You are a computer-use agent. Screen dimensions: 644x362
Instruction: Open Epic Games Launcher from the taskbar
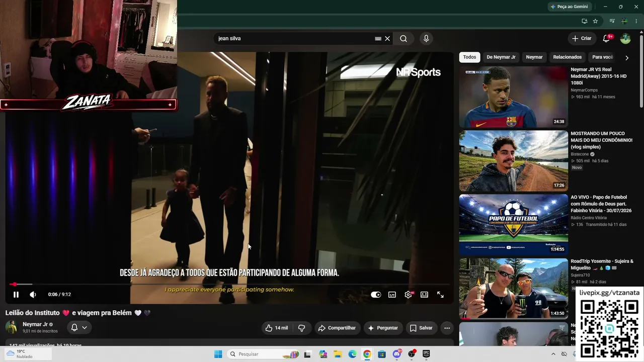pyautogui.click(x=426, y=354)
